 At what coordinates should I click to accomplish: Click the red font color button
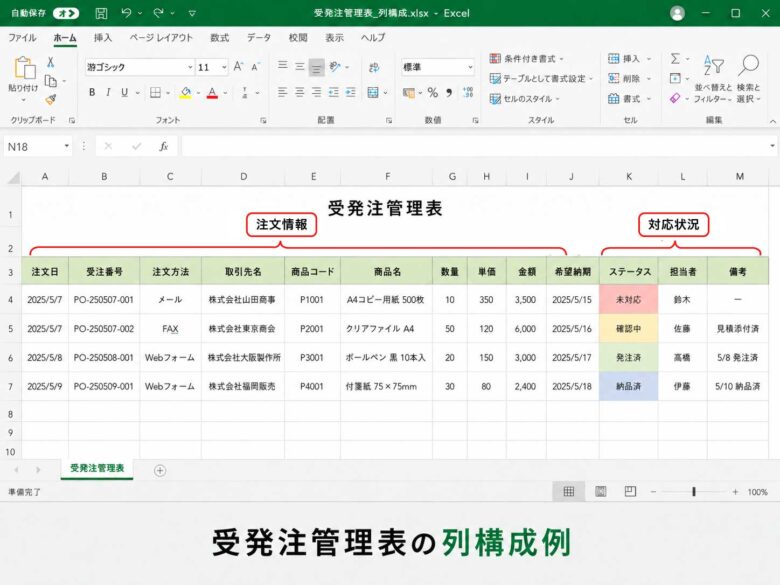pyautogui.click(x=212, y=93)
